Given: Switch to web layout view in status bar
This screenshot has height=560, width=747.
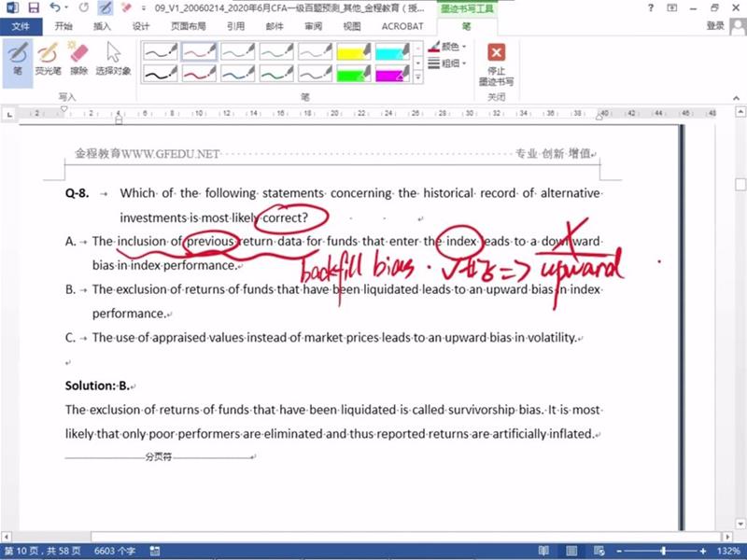Looking at the screenshot, I should pos(599,551).
